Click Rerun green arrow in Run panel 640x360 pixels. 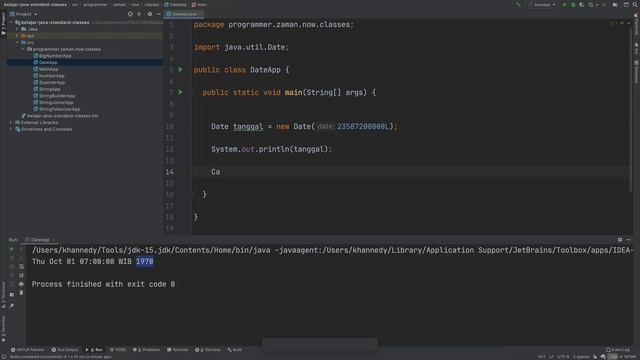(x=11, y=249)
